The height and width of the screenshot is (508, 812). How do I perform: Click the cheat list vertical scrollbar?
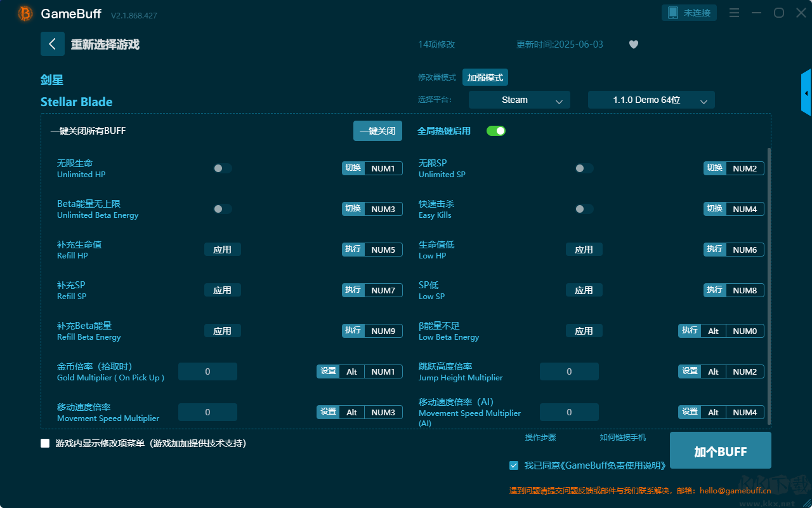point(769,286)
